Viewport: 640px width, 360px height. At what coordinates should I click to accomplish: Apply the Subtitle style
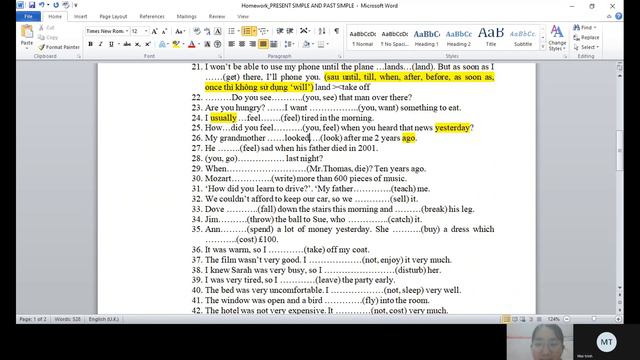pyautogui.click(x=523, y=38)
